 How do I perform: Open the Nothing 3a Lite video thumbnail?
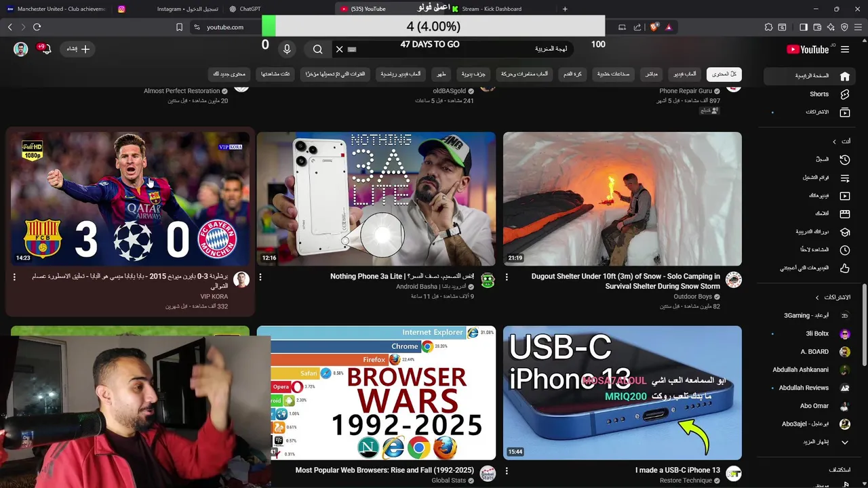click(376, 199)
